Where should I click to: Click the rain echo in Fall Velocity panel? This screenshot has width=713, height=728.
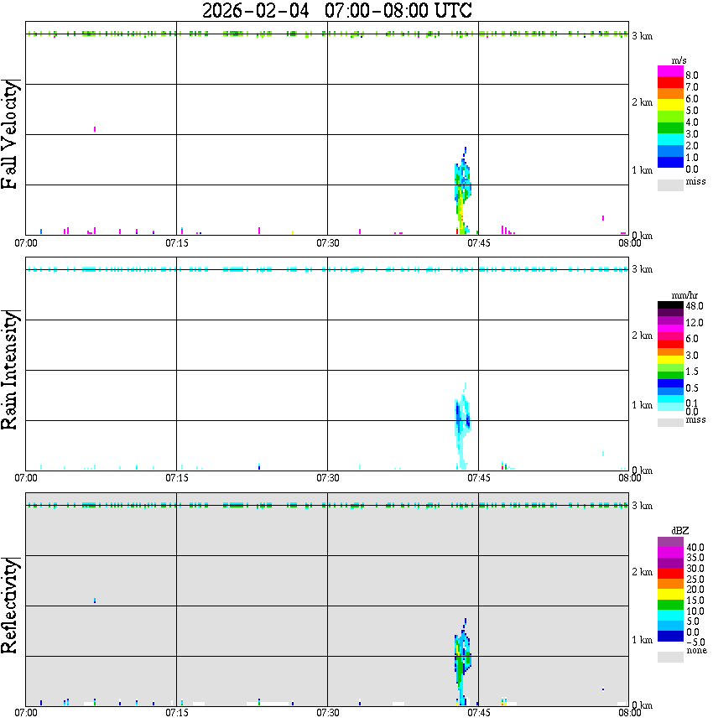point(462,190)
